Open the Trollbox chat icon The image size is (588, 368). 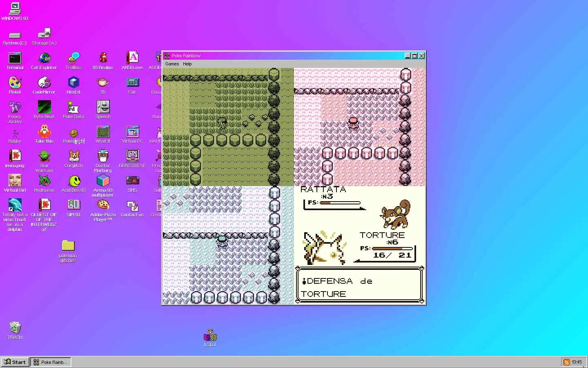[x=73, y=61]
